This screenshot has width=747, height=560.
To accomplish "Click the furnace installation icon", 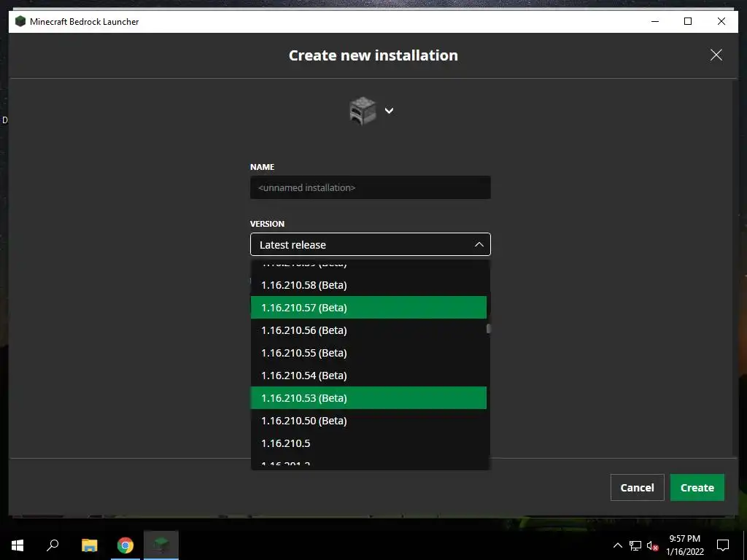I will coord(363,111).
